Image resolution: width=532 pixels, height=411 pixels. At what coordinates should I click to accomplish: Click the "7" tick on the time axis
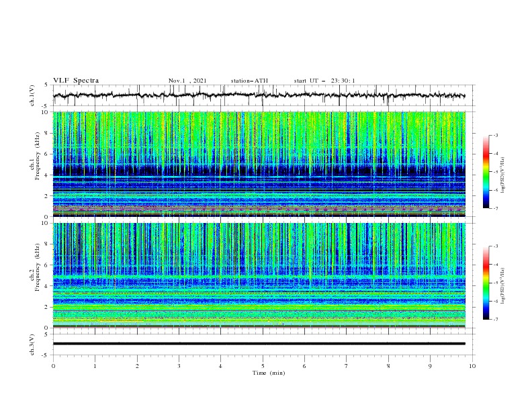347,366
